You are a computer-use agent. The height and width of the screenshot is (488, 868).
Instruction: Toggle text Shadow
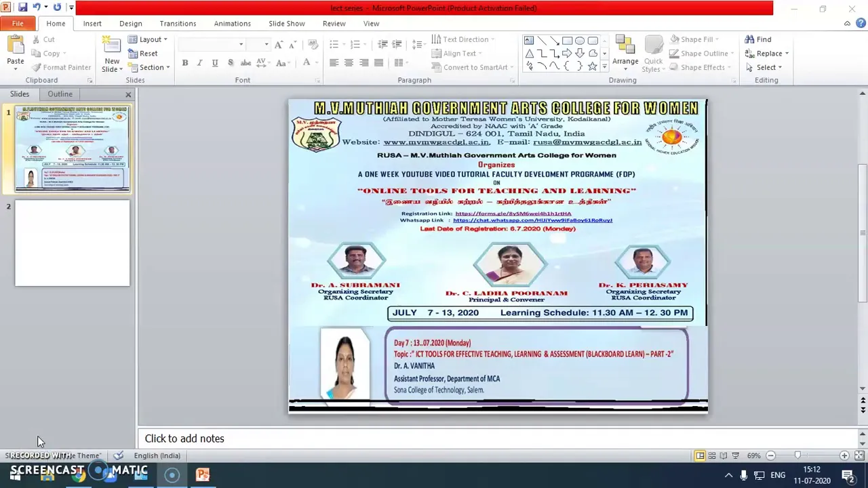[x=231, y=63]
